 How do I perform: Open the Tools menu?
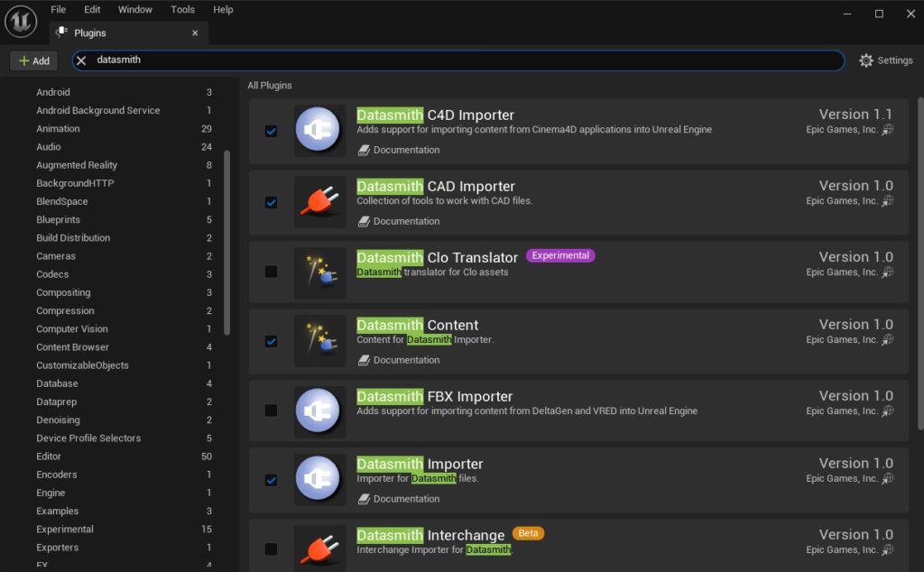coord(182,9)
